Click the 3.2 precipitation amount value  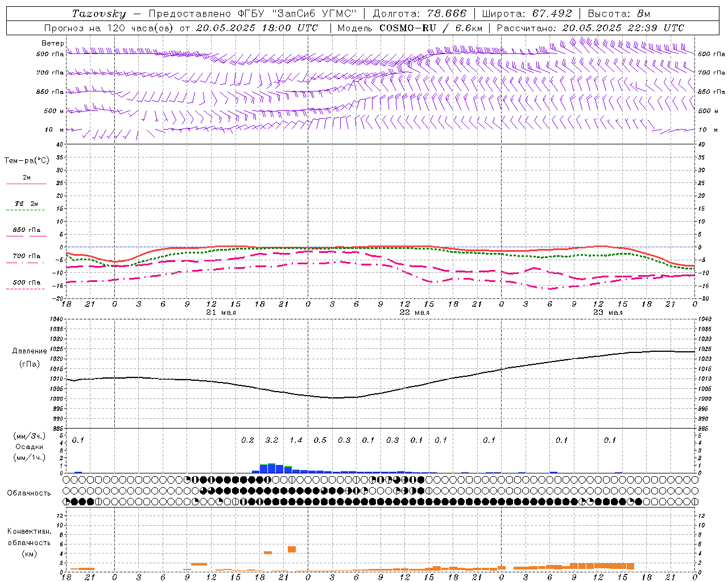tap(272, 440)
